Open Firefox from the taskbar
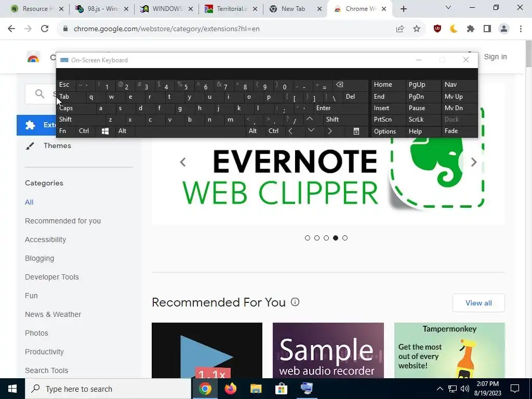The height and width of the screenshot is (399, 532). click(x=231, y=389)
